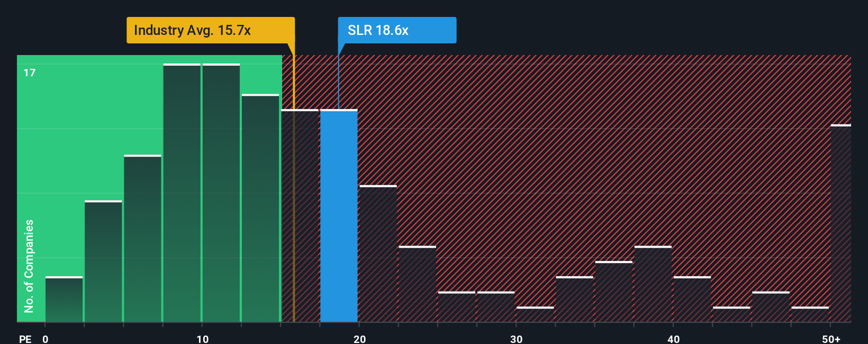This screenshot has width=868, height=344.
Task: Click the x-axis tick label 20
Action: tap(359, 339)
